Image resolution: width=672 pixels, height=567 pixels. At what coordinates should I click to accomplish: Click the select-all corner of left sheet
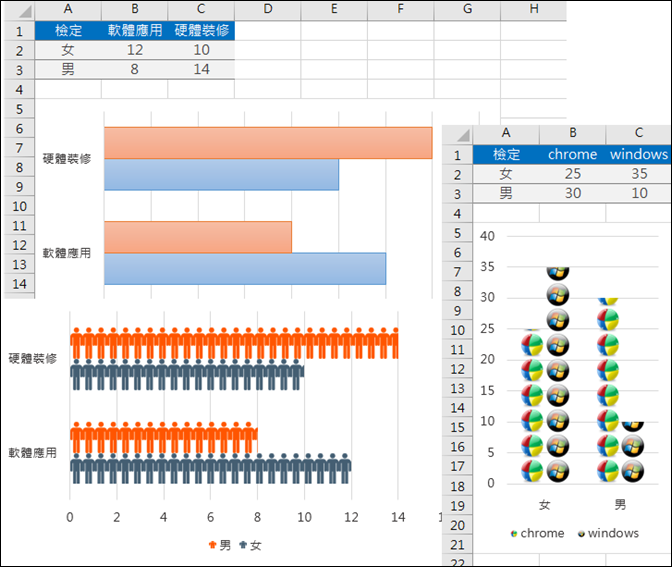19,10
